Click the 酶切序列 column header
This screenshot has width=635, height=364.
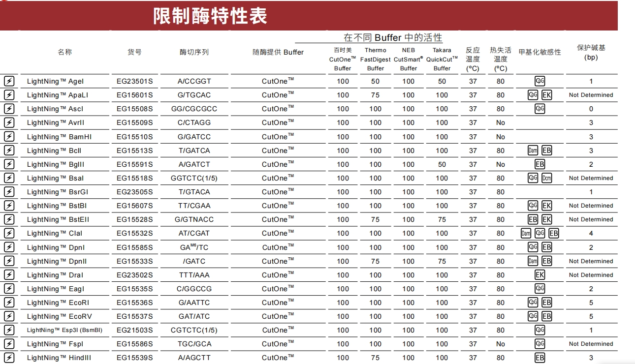(194, 52)
